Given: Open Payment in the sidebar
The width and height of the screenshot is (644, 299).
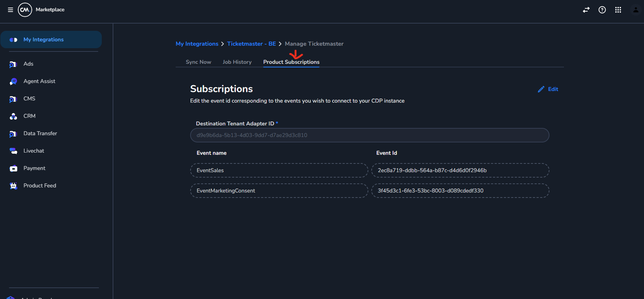Looking at the screenshot, I should [x=34, y=168].
